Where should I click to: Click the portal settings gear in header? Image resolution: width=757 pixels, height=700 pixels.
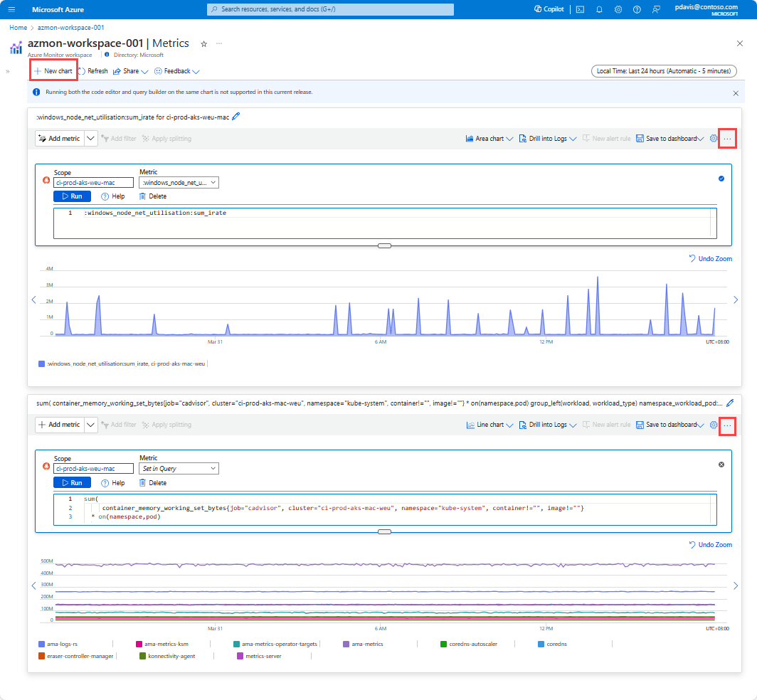[x=618, y=9]
